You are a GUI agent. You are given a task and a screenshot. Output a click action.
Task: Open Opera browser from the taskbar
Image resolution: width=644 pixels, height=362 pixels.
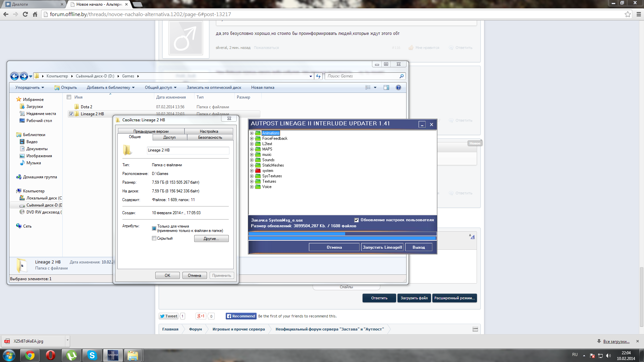pos(51,355)
